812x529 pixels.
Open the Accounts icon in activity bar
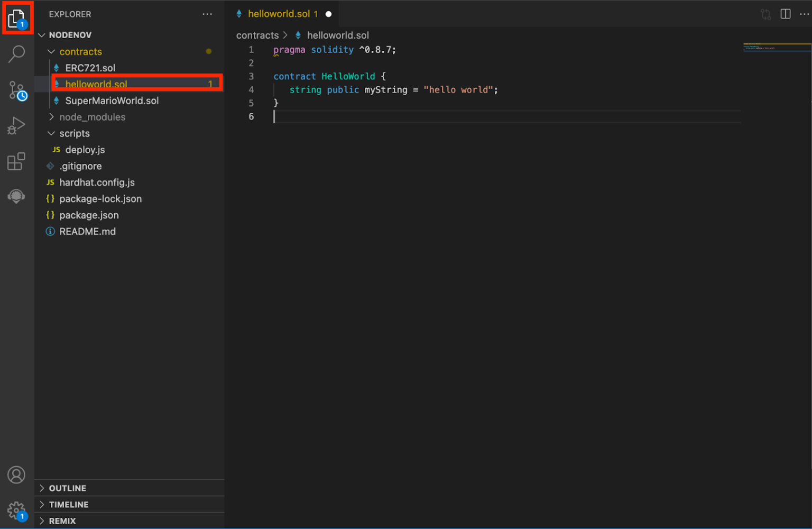click(x=16, y=475)
